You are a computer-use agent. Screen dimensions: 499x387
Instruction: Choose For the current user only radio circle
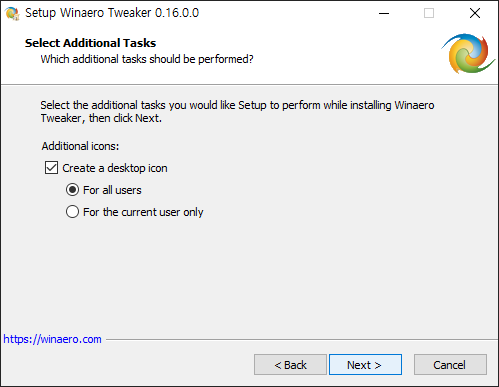click(x=72, y=212)
